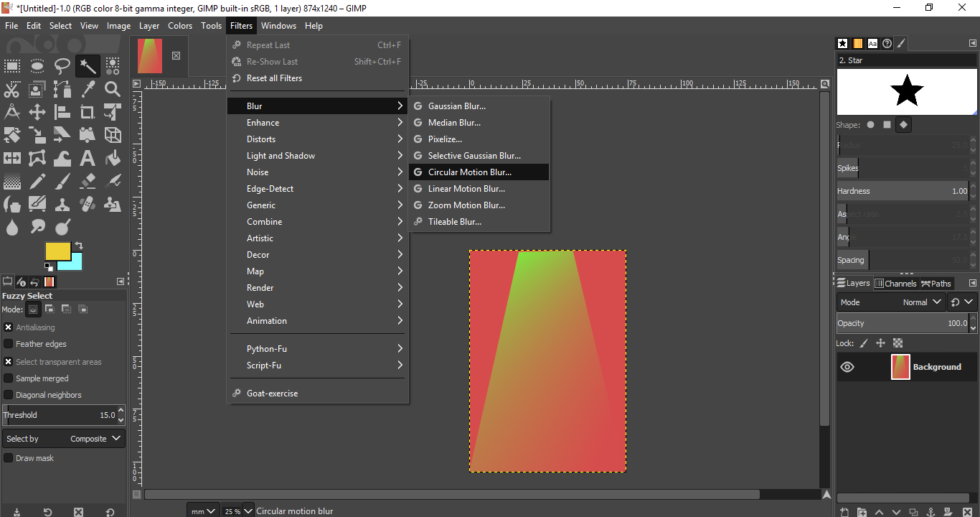Adjust the brush Hardness slider
This screenshot has height=517, width=980.
(x=903, y=191)
